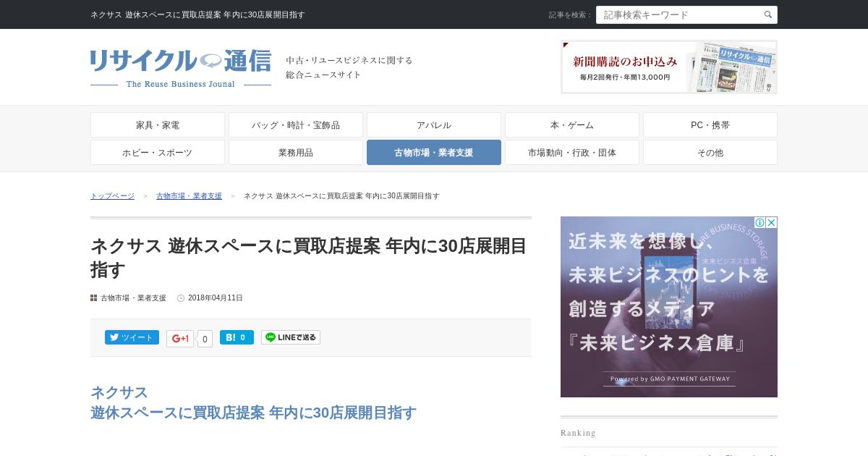Click the Google +1 button
The width and height of the screenshot is (868, 456).
pos(180,339)
